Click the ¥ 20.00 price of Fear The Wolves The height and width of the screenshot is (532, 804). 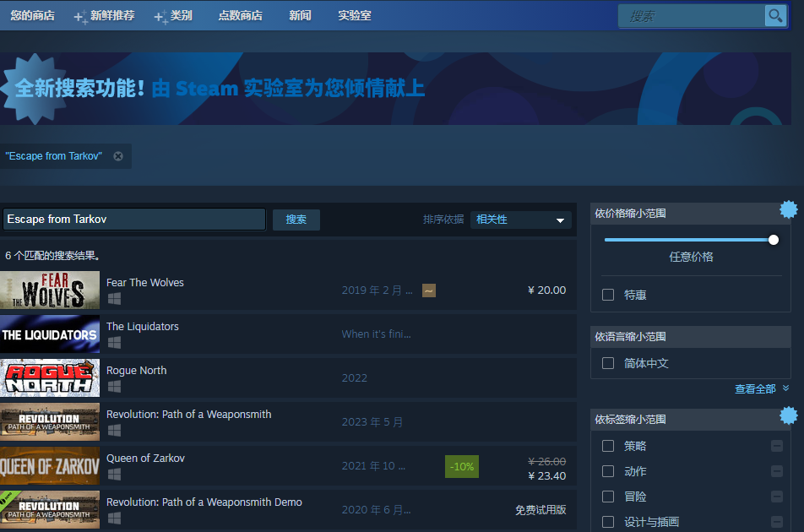pyautogui.click(x=546, y=290)
